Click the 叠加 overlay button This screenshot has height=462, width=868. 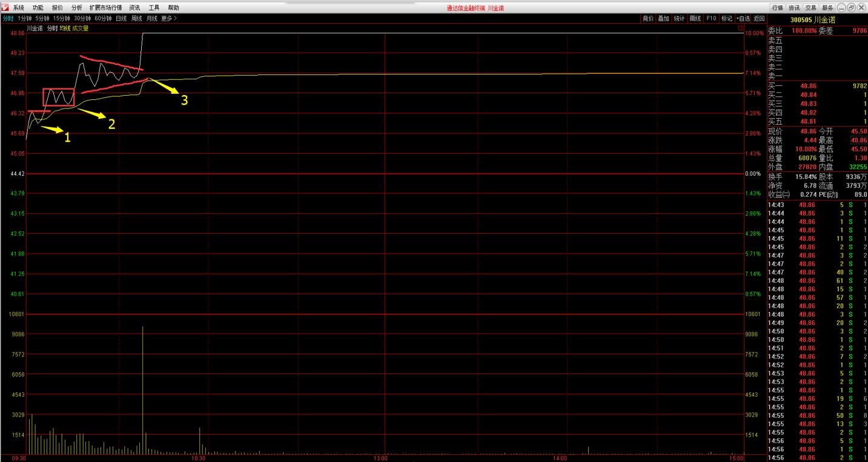[664, 19]
